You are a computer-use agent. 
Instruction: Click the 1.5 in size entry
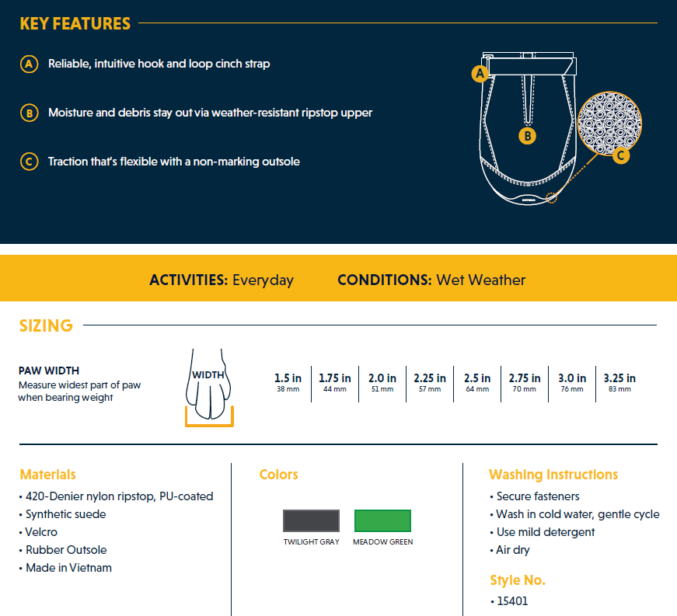click(x=288, y=383)
